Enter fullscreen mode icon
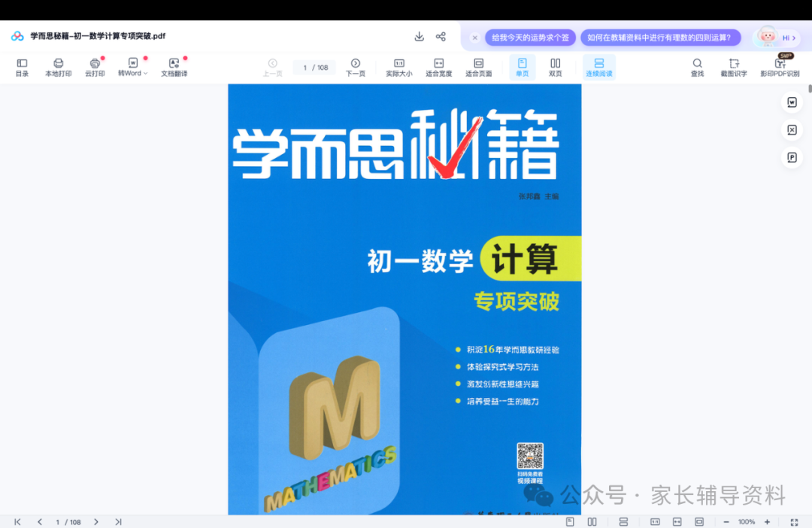812x528 pixels. (x=795, y=522)
